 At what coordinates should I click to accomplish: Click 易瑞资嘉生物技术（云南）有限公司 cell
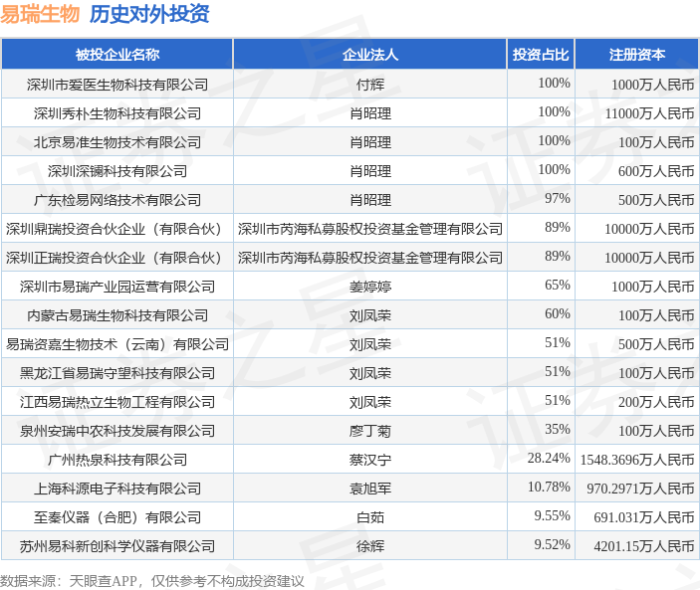pyautogui.click(x=117, y=344)
